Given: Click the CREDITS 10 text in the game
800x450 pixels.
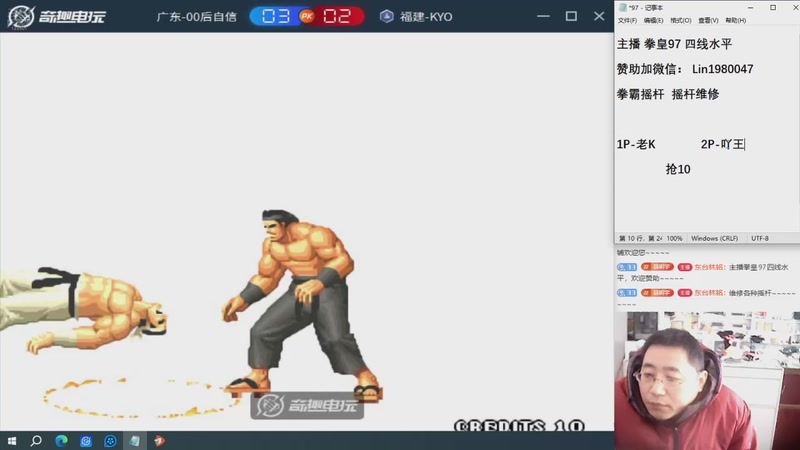Looking at the screenshot, I should tap(519, 426).
